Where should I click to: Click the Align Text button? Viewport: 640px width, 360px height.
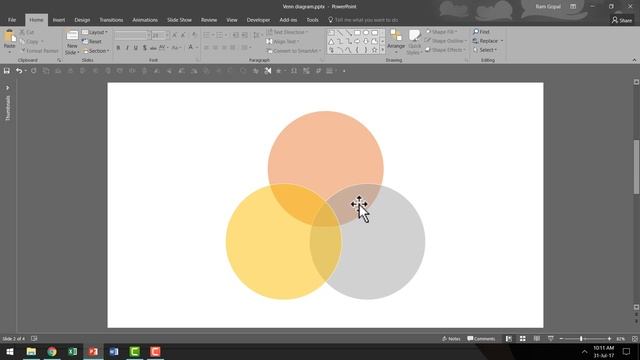(x=283, y=42)
